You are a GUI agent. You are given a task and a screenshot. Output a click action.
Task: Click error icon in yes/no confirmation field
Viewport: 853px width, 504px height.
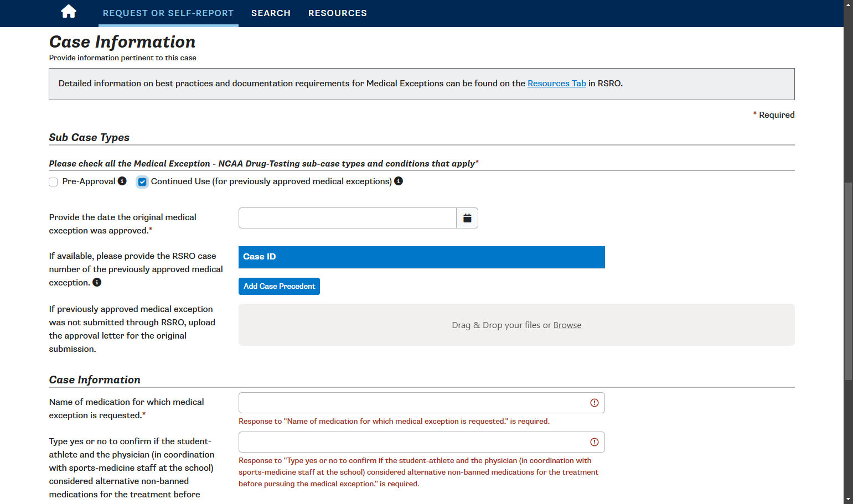(594, 442)
